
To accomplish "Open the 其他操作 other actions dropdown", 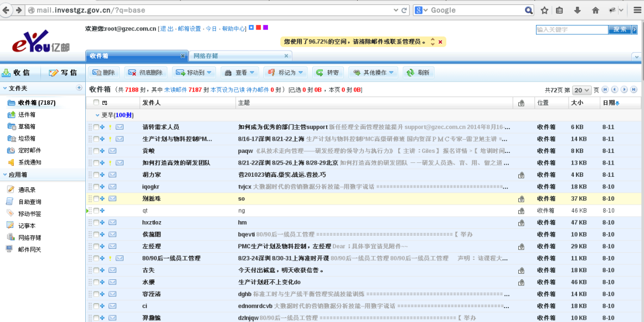I will coord(373,73).
